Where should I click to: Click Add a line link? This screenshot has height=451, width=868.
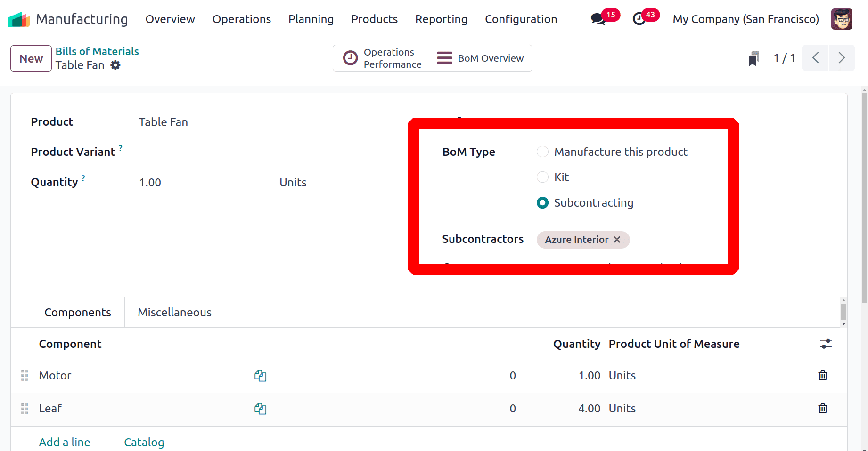point(65,443)
